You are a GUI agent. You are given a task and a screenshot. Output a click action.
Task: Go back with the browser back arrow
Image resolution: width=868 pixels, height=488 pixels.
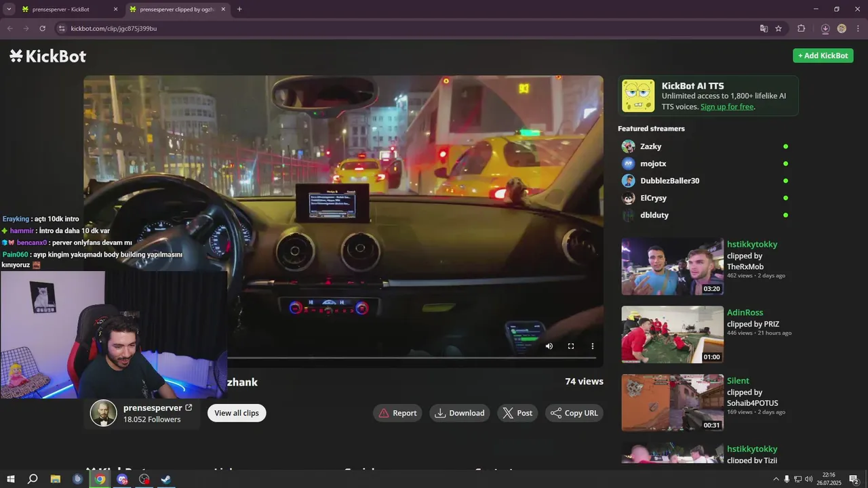9,28
